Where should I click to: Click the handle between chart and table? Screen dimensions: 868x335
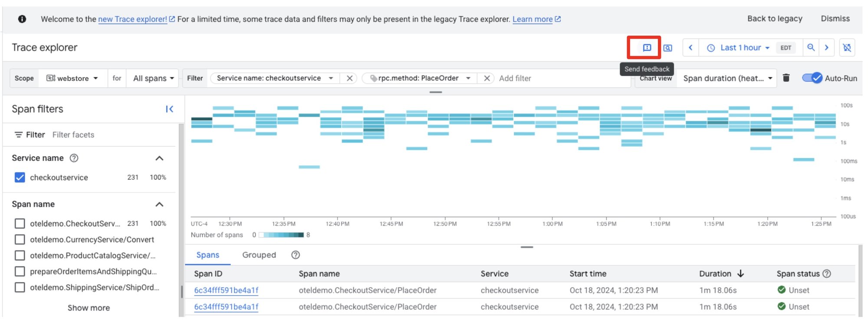[526, 247]
